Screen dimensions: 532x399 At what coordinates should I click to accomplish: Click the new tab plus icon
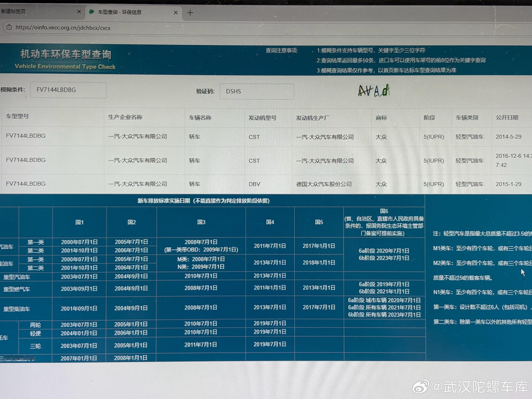point(190,13)
